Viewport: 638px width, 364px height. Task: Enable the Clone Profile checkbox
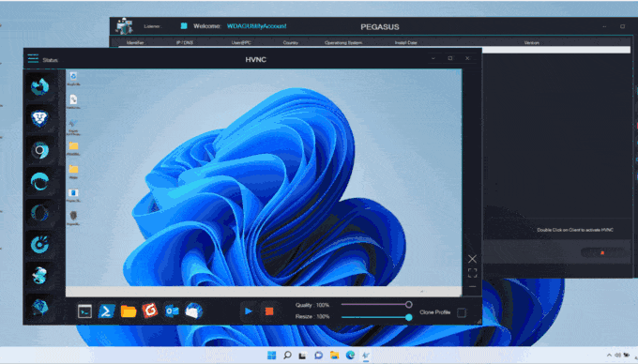click(x=462, y=312)
